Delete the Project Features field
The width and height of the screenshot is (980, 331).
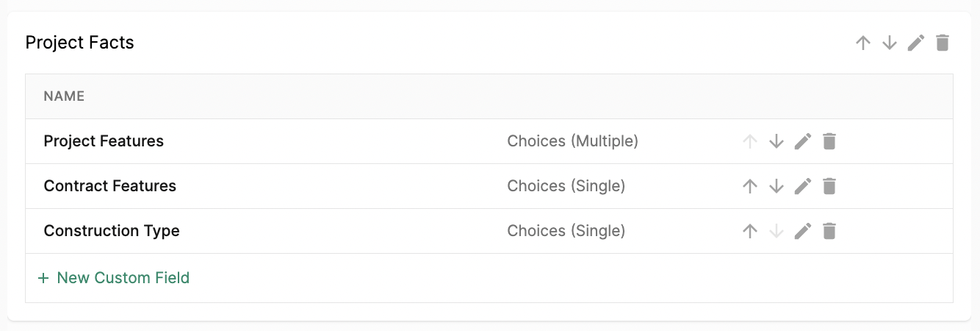(829, 141)
